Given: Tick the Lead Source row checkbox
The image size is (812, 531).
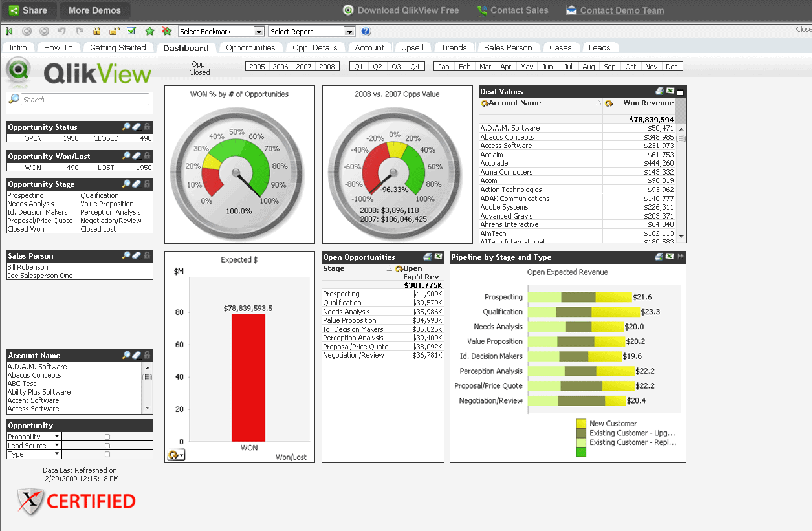Looking at the screenshot, I should (107, 446).
